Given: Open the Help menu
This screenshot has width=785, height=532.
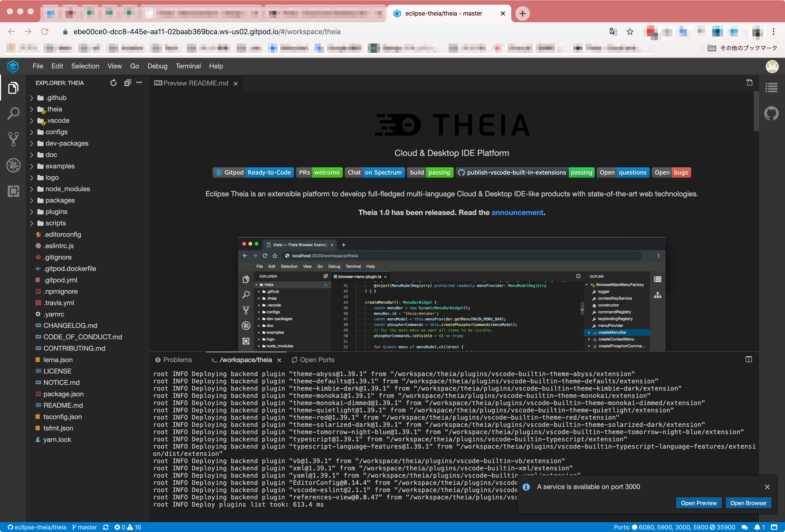Looking at the screenshot, I should [x=216, y=66].
